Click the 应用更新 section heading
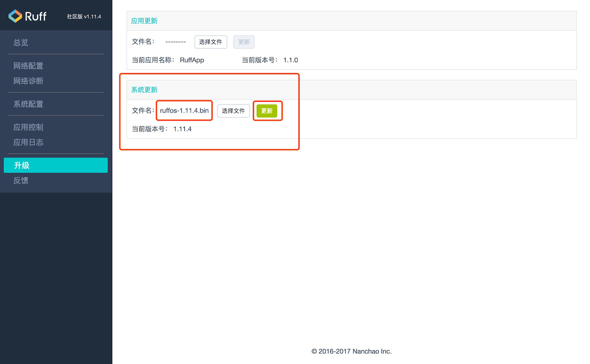 tap(144, 21)
